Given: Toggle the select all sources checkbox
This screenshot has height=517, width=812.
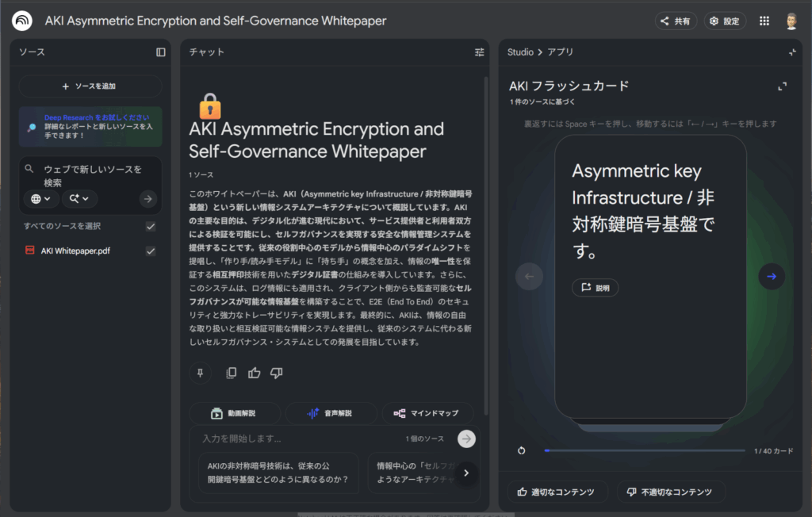Looking at the screenshot, I should 151,227.
